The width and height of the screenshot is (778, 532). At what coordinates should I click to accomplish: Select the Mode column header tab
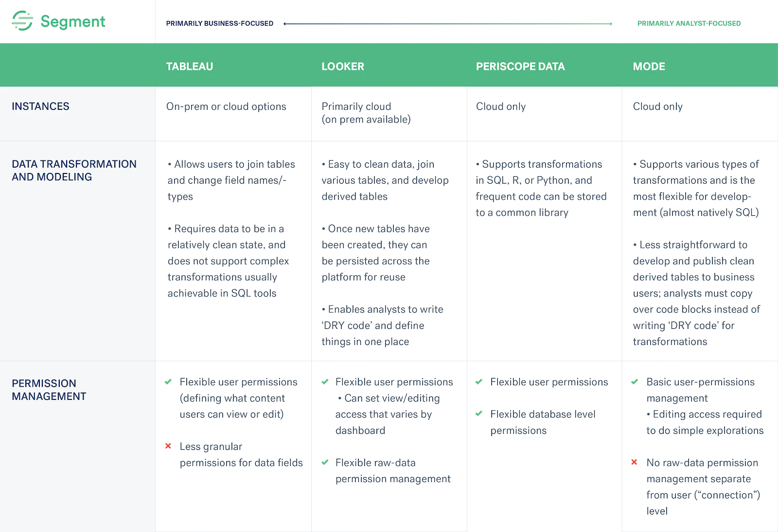649,66
